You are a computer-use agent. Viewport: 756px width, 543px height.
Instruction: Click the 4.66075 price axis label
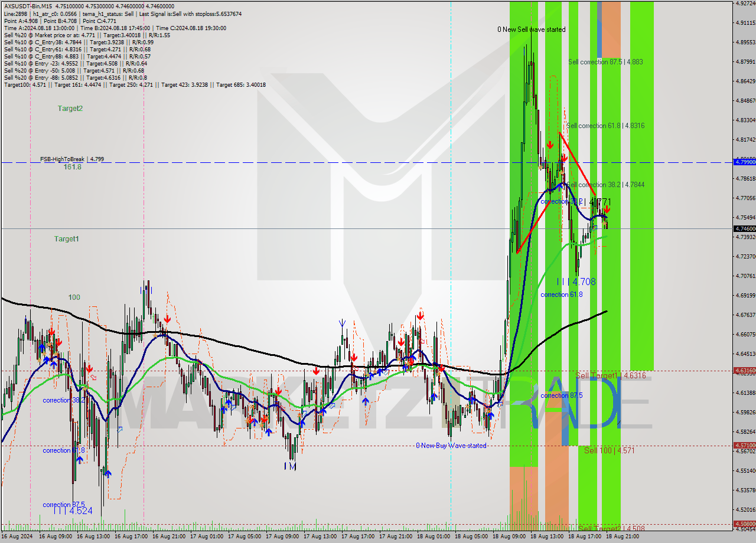[x=746, y=335]
